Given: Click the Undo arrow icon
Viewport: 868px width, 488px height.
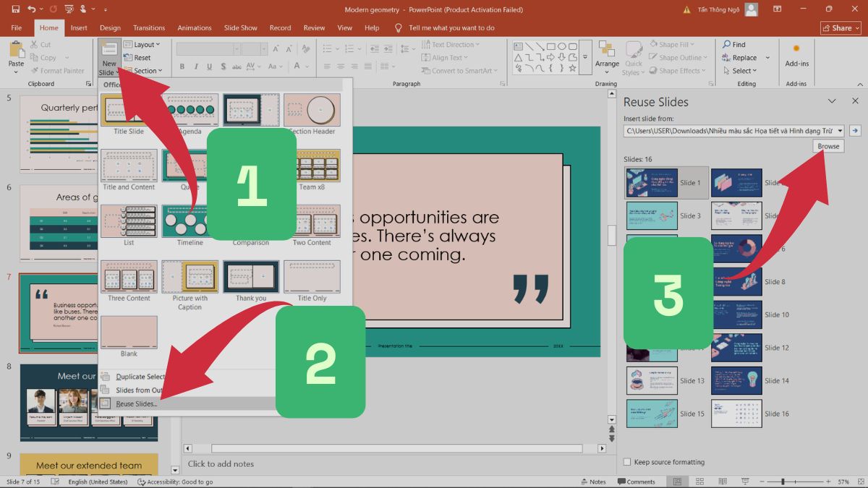Looking at the screenshot, I should [x=32, y=9].
